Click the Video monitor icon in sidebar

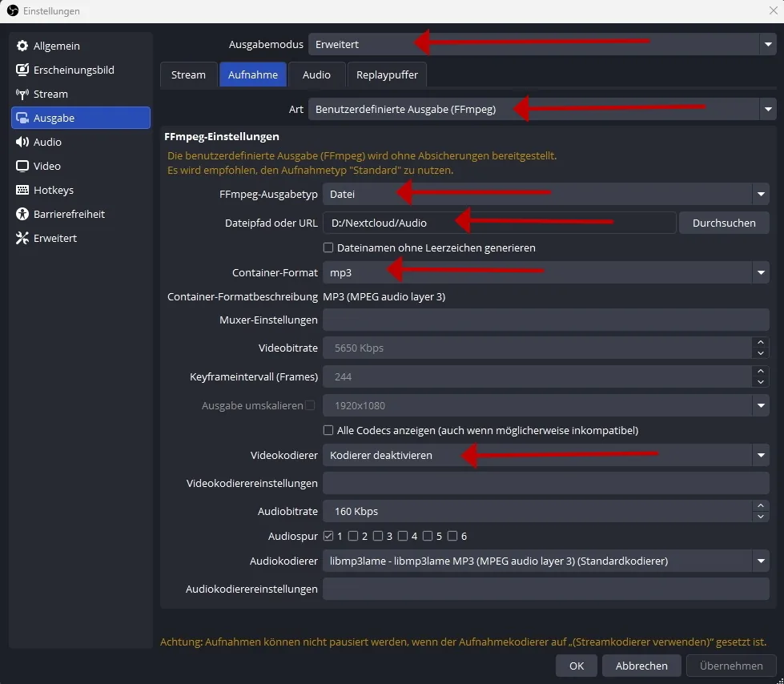(22, 166)
